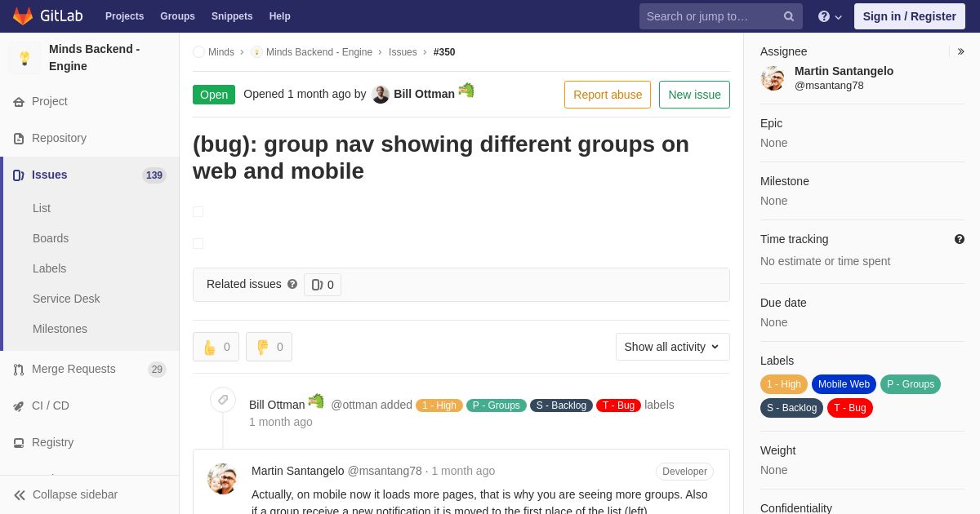
Task: Click the @ottman username in the activity note
Action: (x=354, y=405)
